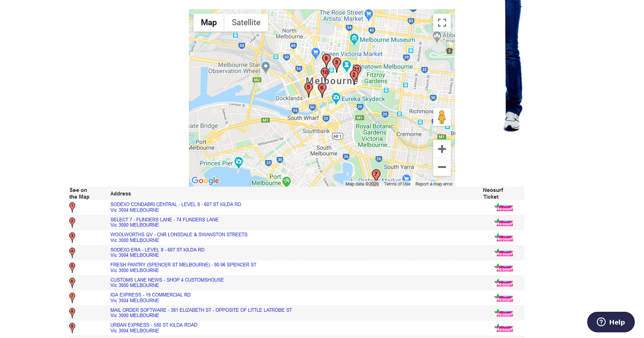This screenshot has width=644, height=338.
Task: Click the Google logo on the map
Action: coord(206,181)
